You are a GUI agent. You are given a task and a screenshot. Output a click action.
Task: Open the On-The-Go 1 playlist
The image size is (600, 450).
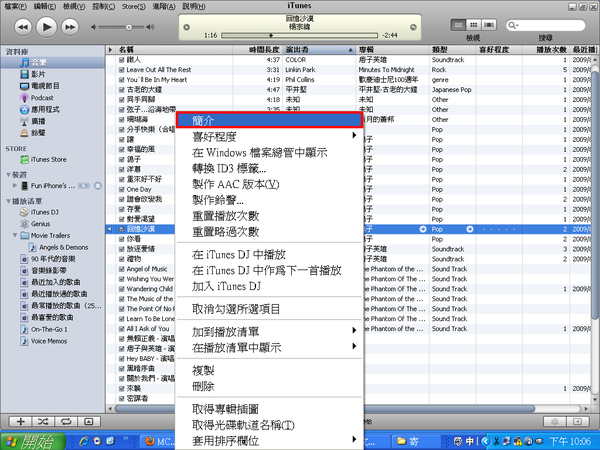pyautogui.click(x=49, y=329)
